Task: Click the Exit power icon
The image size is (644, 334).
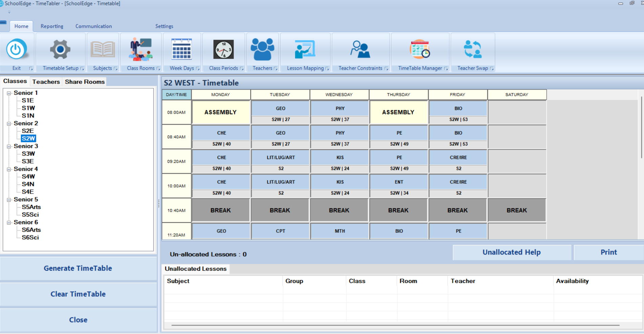Action: tap(16, 50)
